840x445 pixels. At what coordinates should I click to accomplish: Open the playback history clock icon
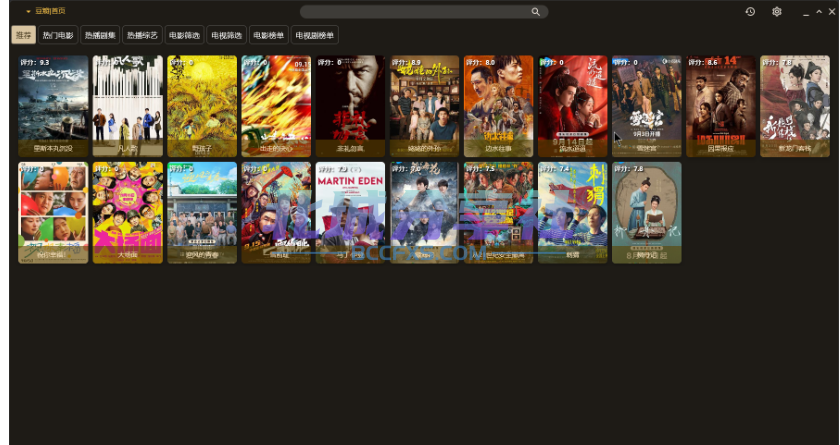[x=750, y=11]
